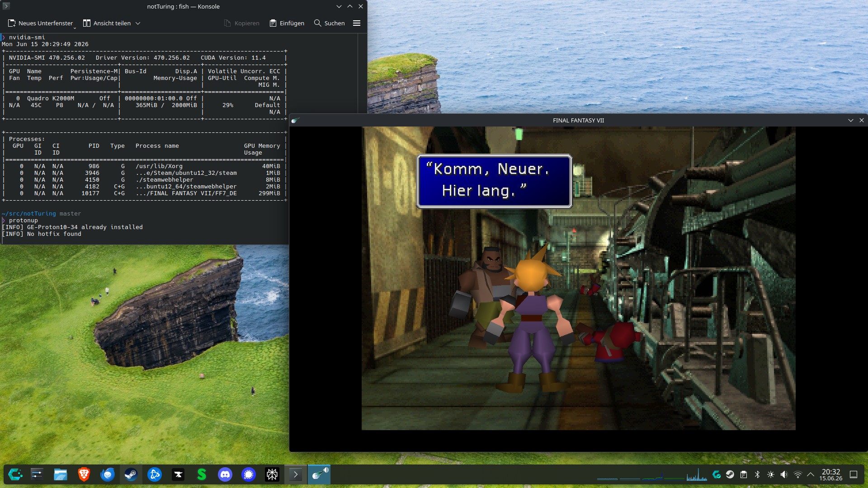Viewport: 868px width, 488px height.
Task: Click the '~/src/notTuring' prompt path
Action: tap(29, 214)
